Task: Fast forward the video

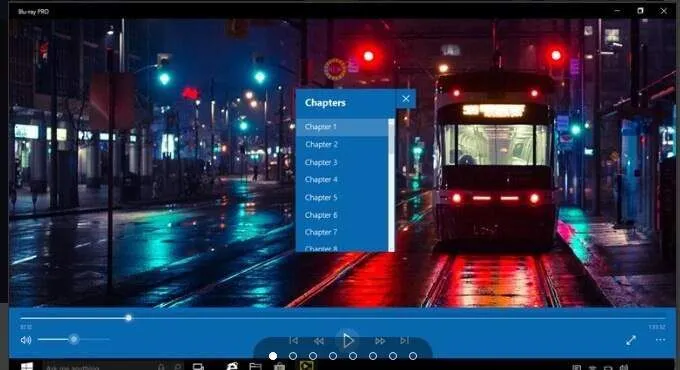Action: point(380,341)
